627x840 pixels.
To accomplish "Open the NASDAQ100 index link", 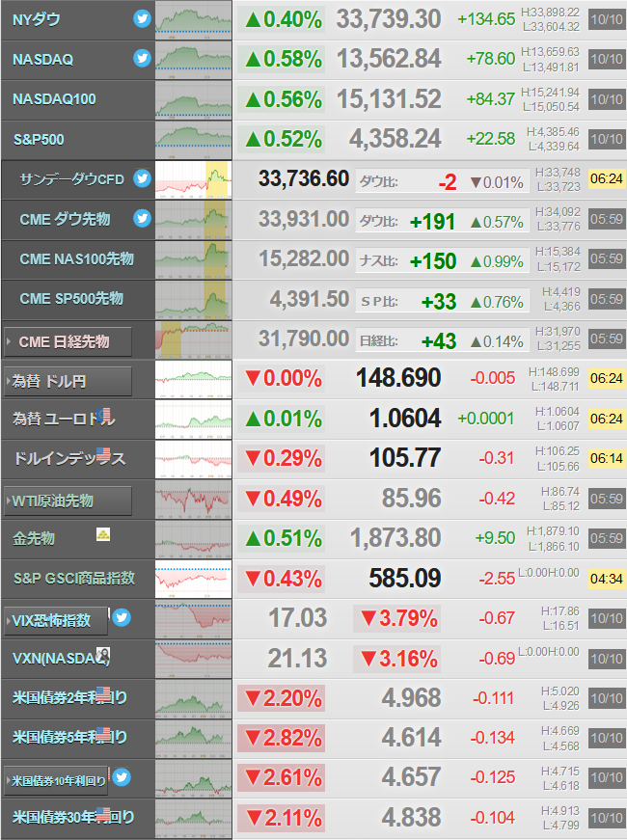I will [x=54, y=99].
